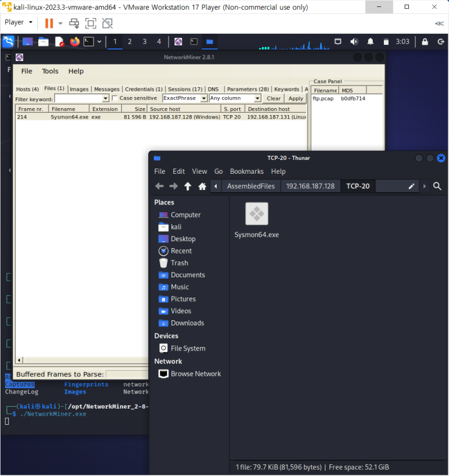The height and width of the screenshot is (476, 449).
Task: Switch to the Images tab in NetworkMiner
Action: [79, 90]
